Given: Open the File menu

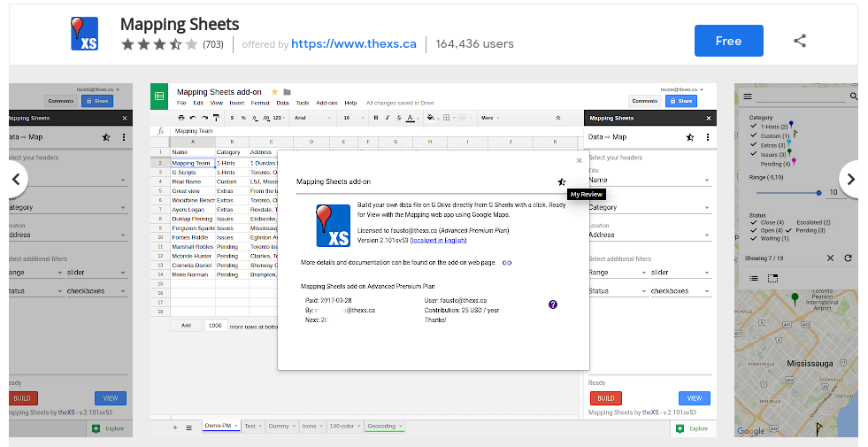Looking at the screenshot, I should tap(181, 103).
